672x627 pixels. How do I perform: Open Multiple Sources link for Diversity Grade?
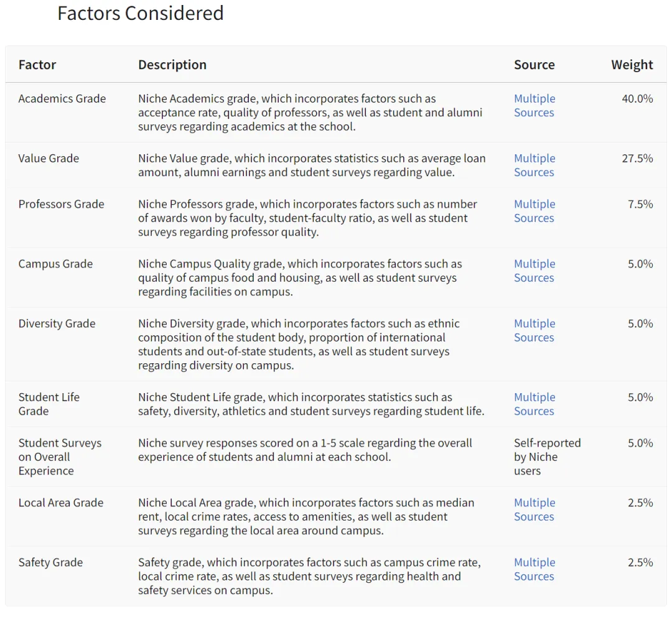pos(534,331)
